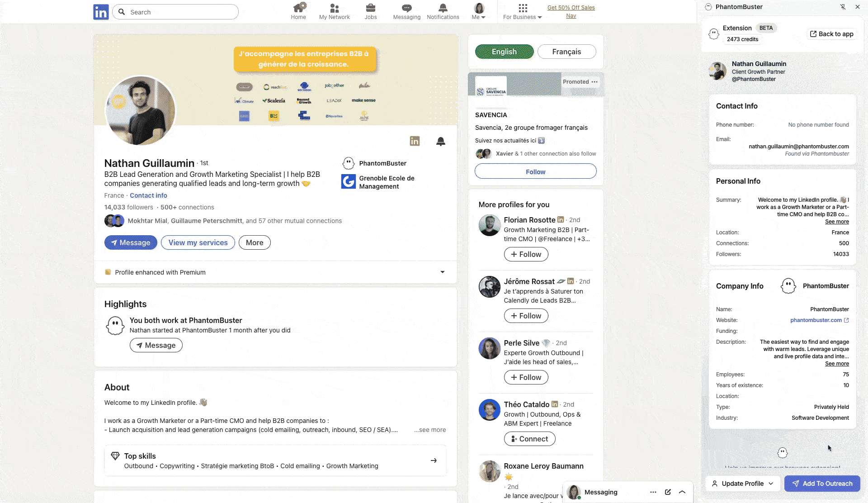Open Promoted ad options menu
This screenshot has width=868, height=503.
594,82
